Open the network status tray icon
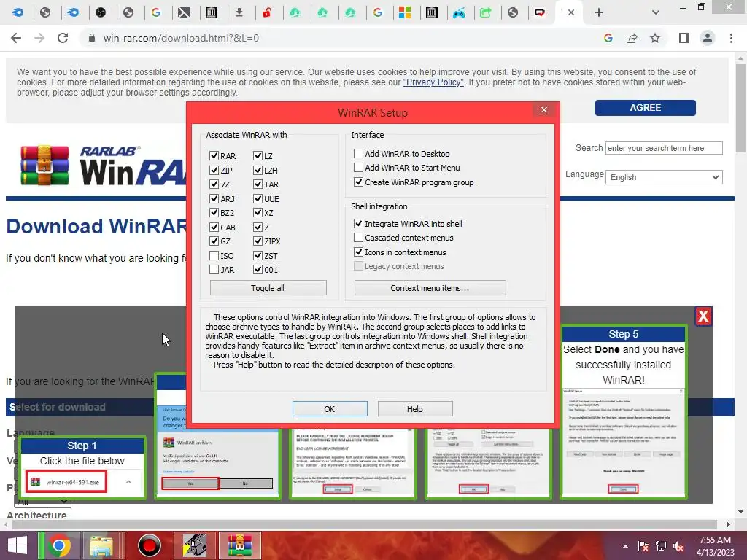 click(661, 546)
